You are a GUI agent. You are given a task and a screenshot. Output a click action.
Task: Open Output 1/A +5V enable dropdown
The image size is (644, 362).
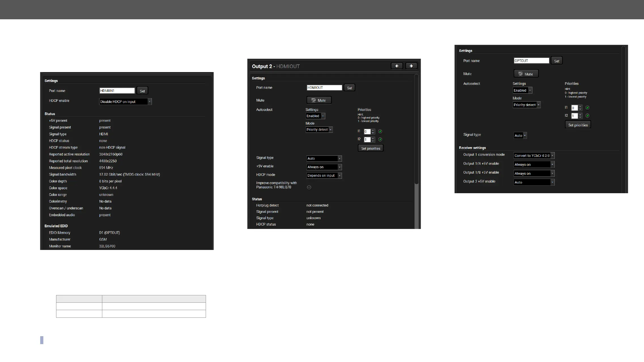pyautogui.click(x=534, y=165)
